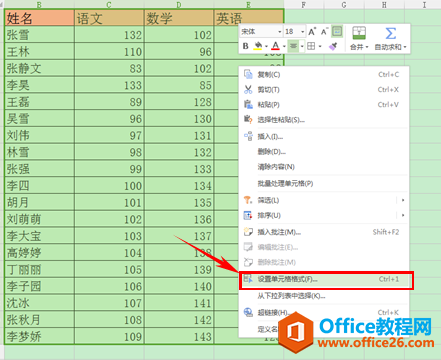Click 语文 score 109 for 李梦娇
This screenshot has width=441, height=360.
point(109,336)
